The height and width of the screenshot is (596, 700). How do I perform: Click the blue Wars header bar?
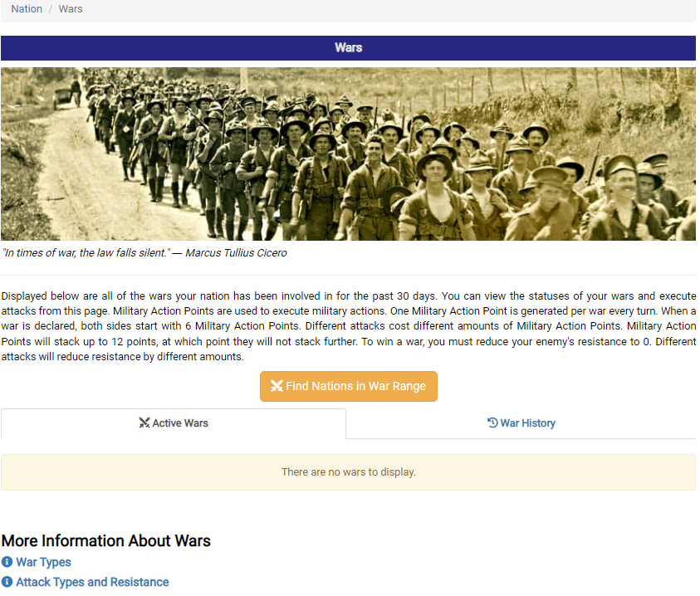(x=348, y=48)
